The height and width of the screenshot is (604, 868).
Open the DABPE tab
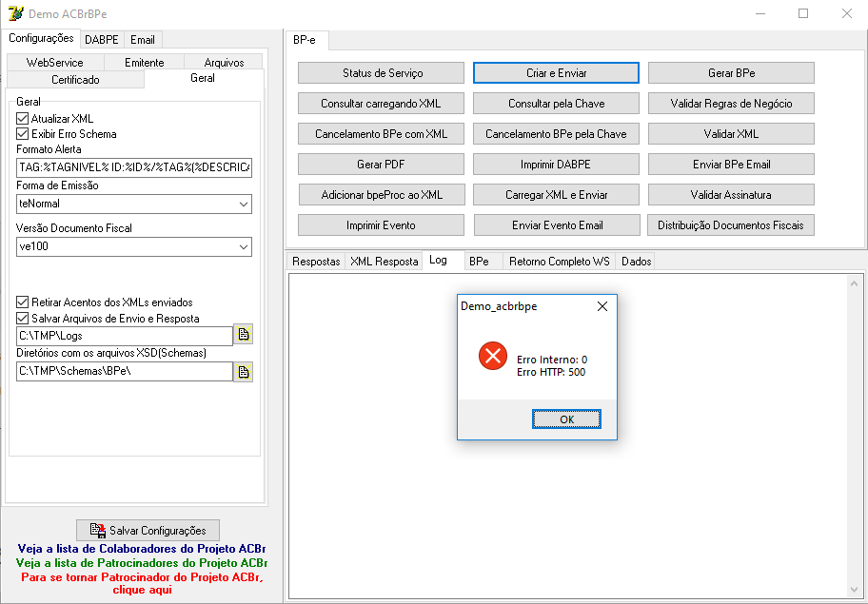coord(102,40)
